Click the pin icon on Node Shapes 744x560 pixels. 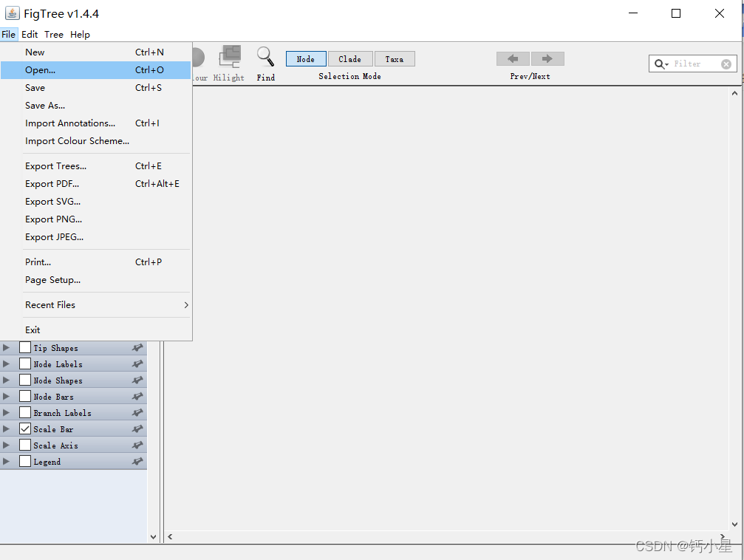137,380
